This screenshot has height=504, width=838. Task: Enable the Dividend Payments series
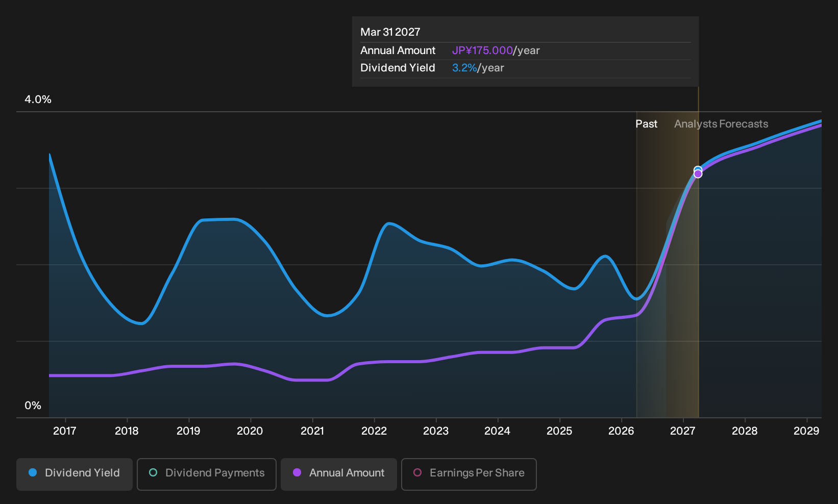click(207, 474)
